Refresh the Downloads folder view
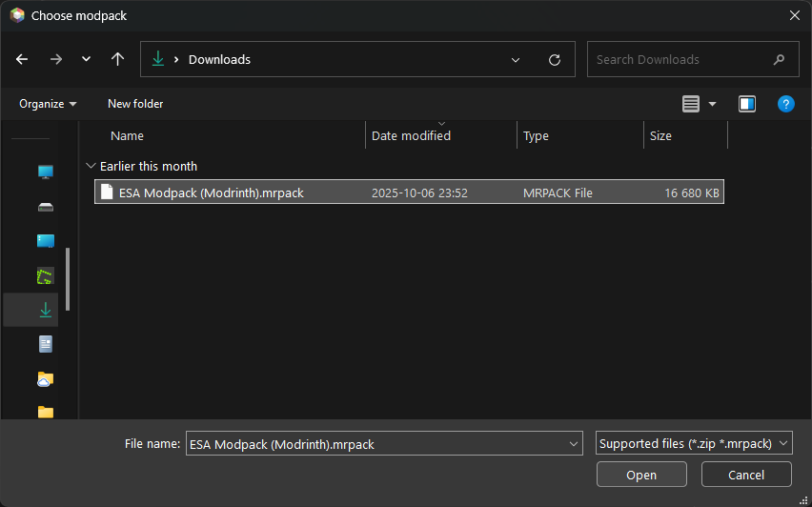The width and height of the screenshot is (812, 507). pyautogui.click(x=555, y=59)
